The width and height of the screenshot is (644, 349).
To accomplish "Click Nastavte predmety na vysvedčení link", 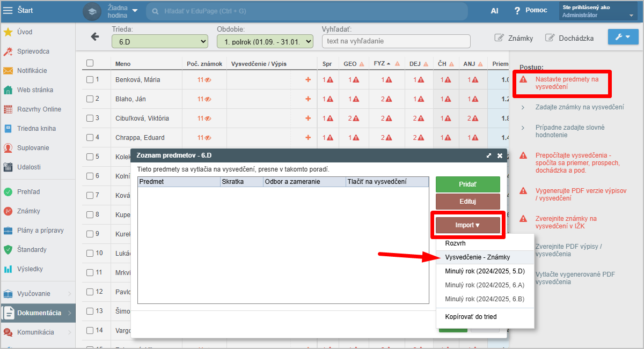I will pyautogui.click(x=566, y=83).
